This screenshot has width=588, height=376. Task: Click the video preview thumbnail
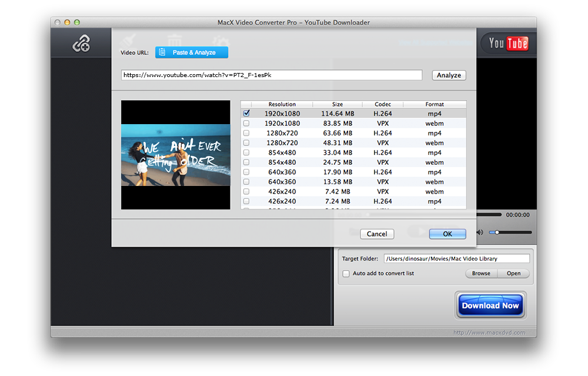[175, 155]
